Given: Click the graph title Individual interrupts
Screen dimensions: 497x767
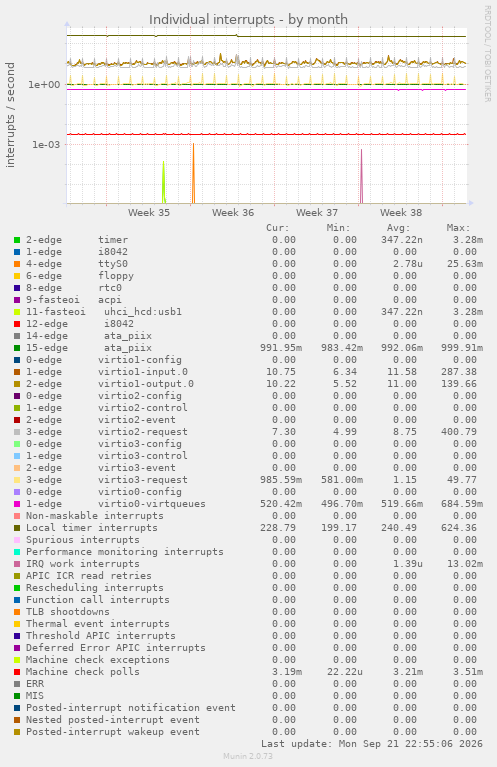Looking at the screenshot, I should pos(248,20).
